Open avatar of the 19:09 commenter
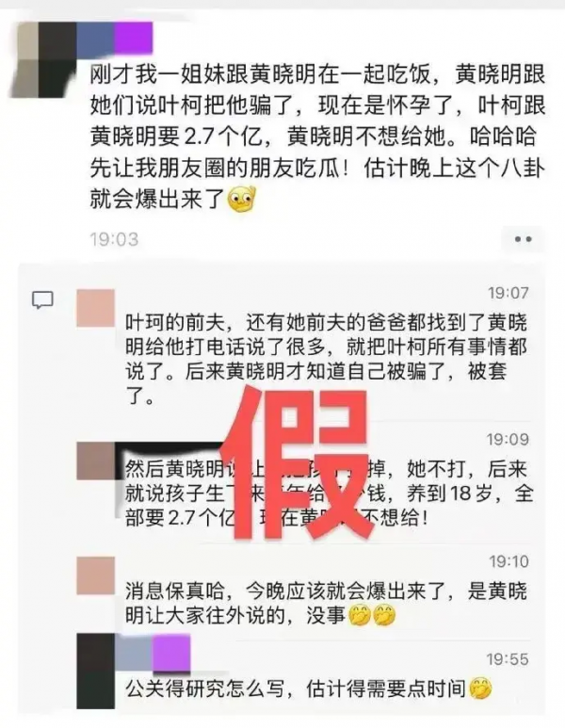 click(x=96, y=461)
